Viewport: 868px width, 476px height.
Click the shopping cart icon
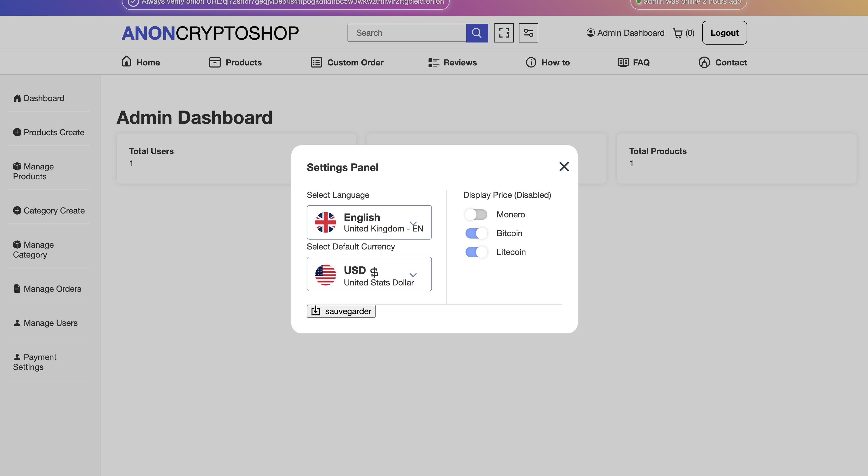click(x=677, y=33)
